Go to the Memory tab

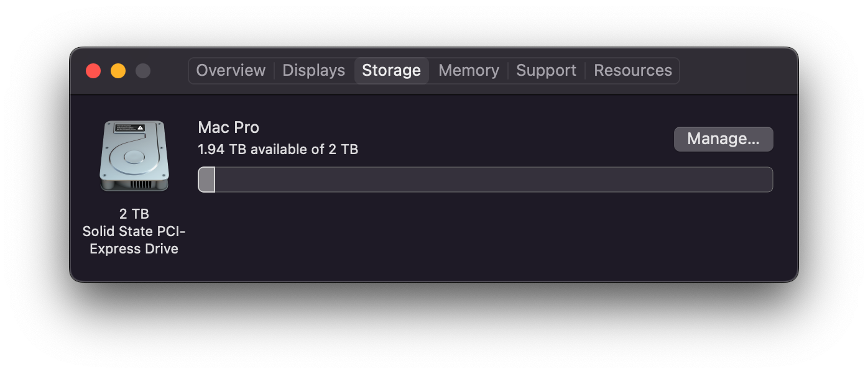click(468, 71)
